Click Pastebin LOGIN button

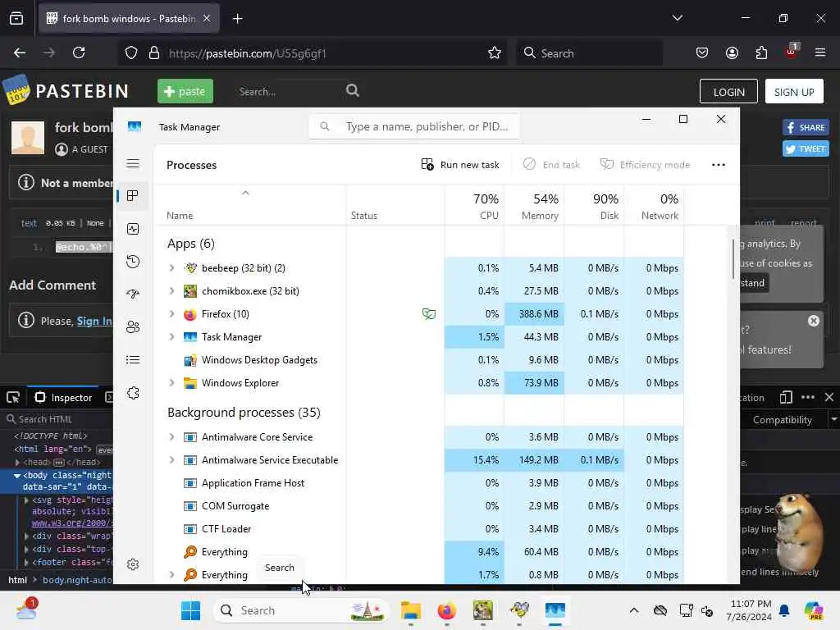(728, 92)
